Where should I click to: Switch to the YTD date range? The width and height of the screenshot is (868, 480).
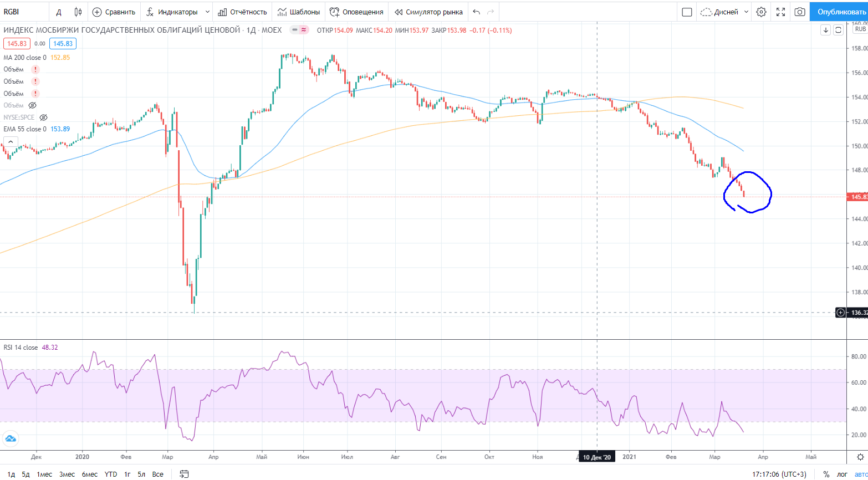111,474
